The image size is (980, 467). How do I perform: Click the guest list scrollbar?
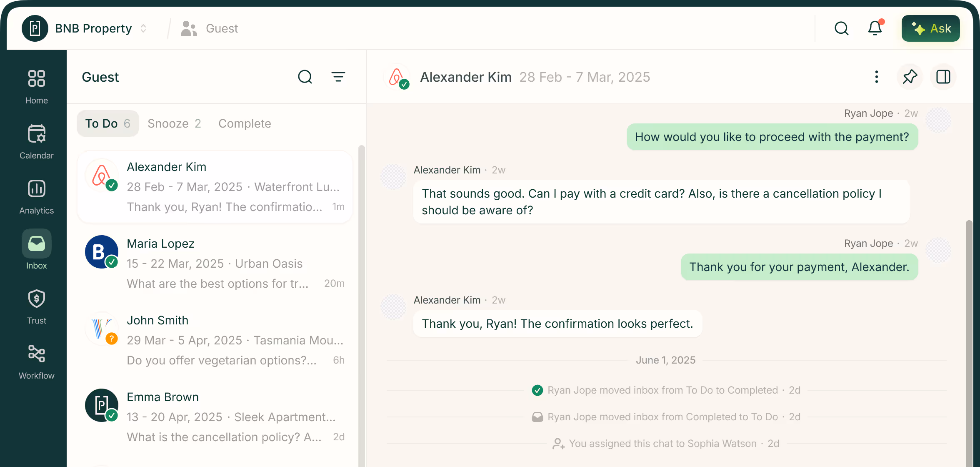[x=361, y=292]
